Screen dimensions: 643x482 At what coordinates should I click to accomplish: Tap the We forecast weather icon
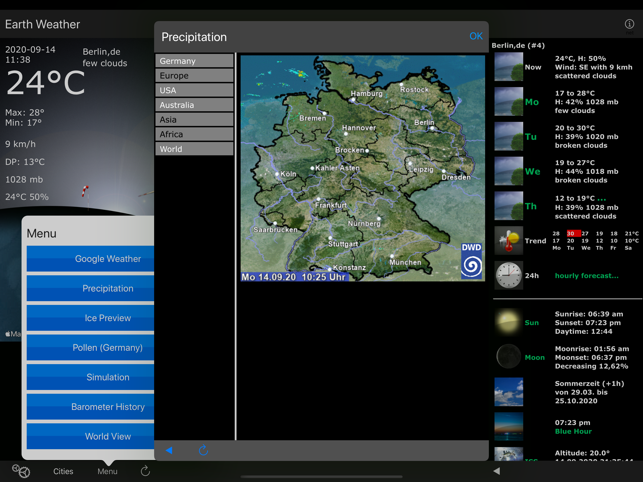tap(508, 171)
